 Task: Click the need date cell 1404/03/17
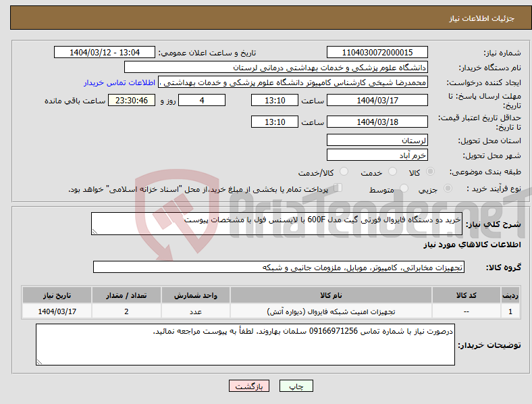click(x=57, y=311)
